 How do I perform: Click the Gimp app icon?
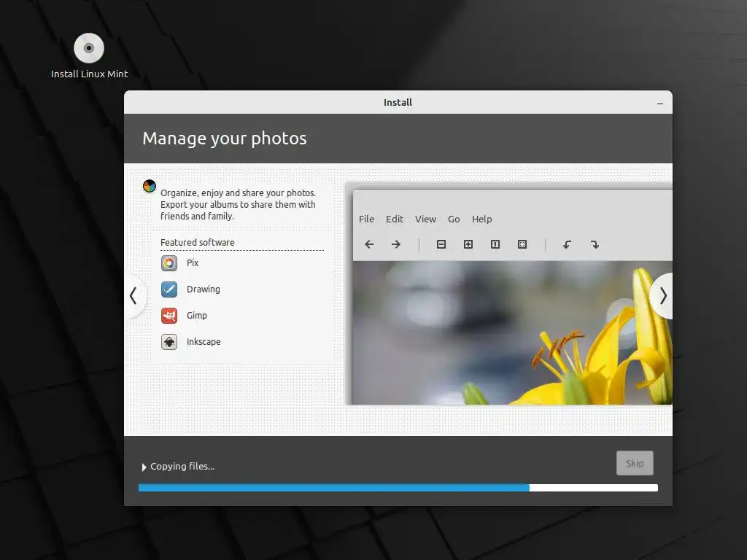169,315
